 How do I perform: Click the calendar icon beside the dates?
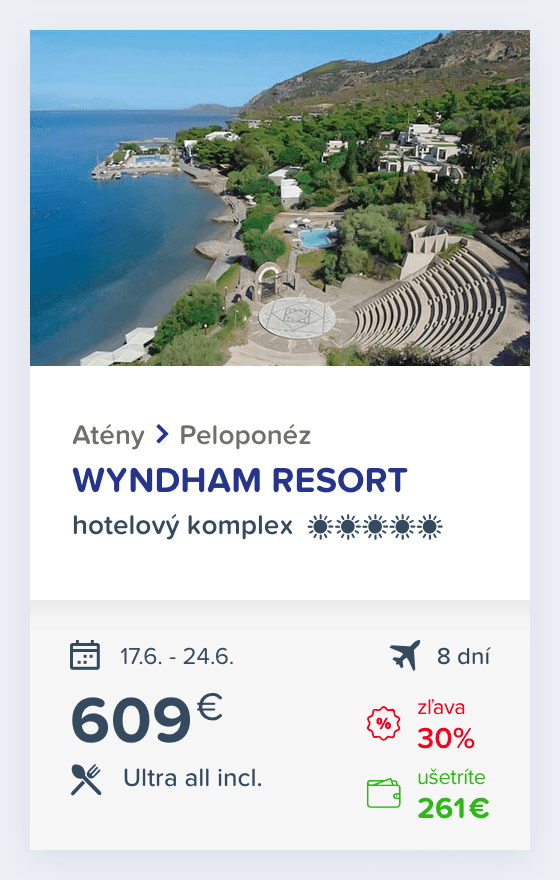point(85,656)
